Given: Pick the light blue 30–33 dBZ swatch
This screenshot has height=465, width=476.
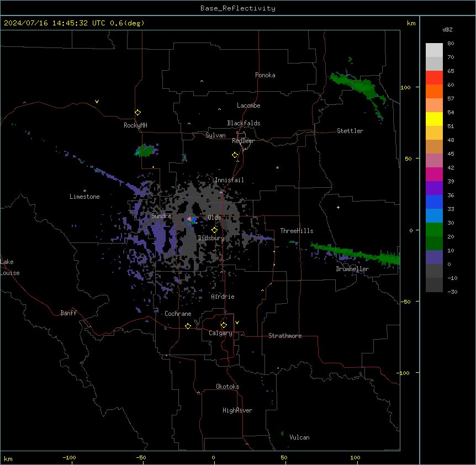Looking at the screenshot, I should [x=434, y=215].
